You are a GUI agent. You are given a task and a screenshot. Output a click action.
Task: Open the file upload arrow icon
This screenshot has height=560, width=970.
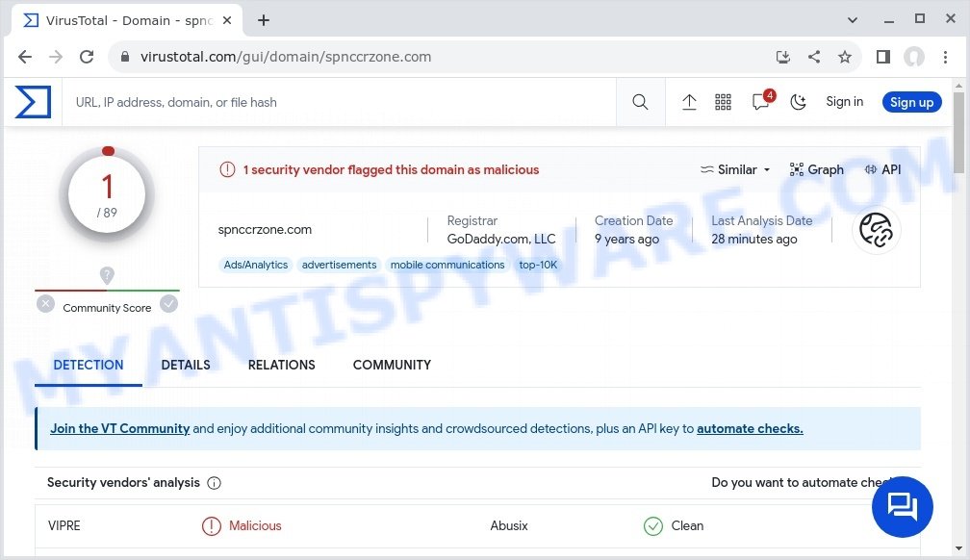click(689, 102)
